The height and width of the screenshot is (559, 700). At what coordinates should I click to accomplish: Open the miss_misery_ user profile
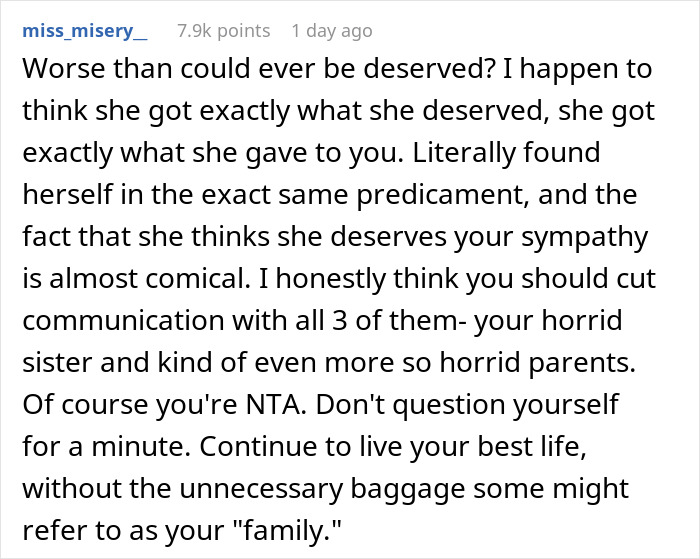(84, 31)
